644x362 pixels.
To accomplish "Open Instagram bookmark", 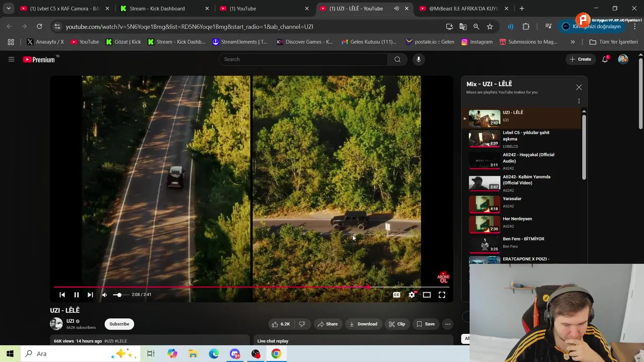I will point(477,42).
